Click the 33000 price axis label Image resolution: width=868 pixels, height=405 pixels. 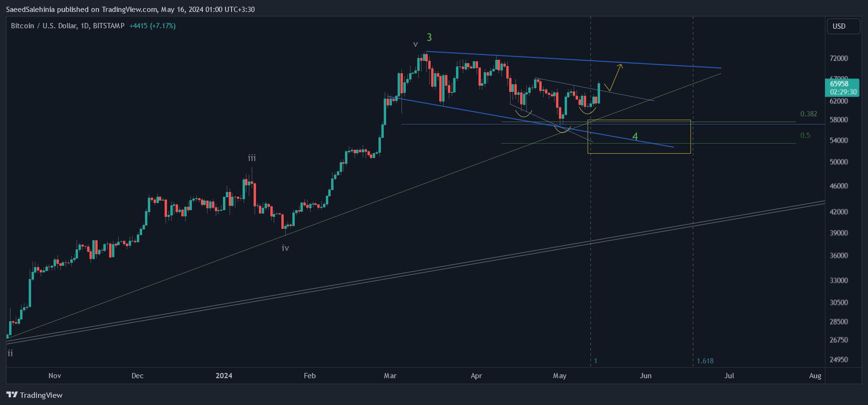(839, 281)
